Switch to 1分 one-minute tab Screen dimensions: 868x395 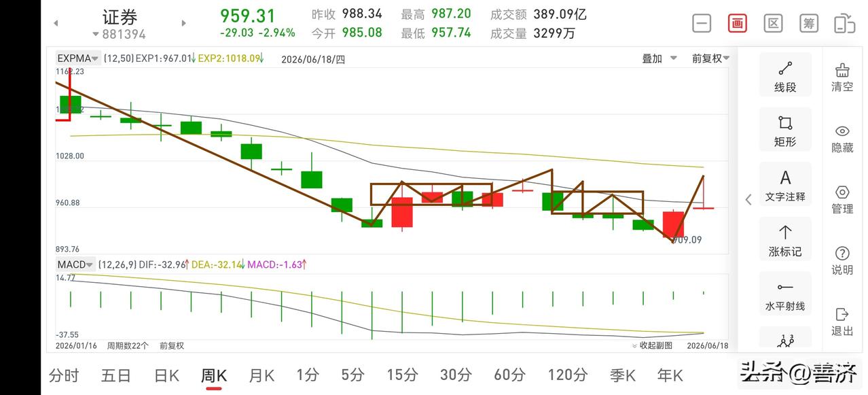click(x=308, y=375)
